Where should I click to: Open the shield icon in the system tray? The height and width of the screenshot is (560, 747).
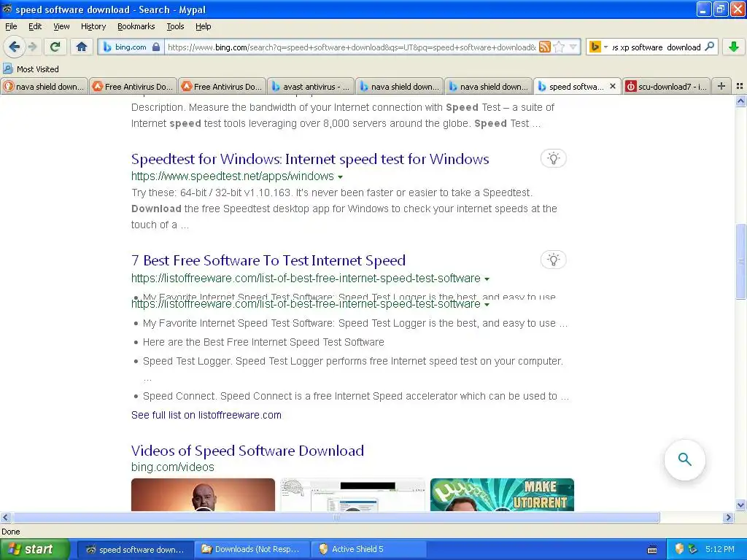tap(679, 549)
